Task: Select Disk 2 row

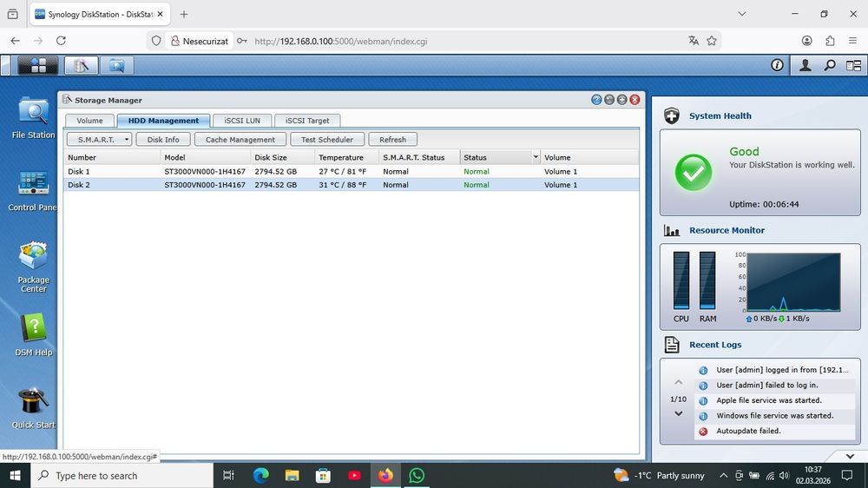Action: [351, 185]
